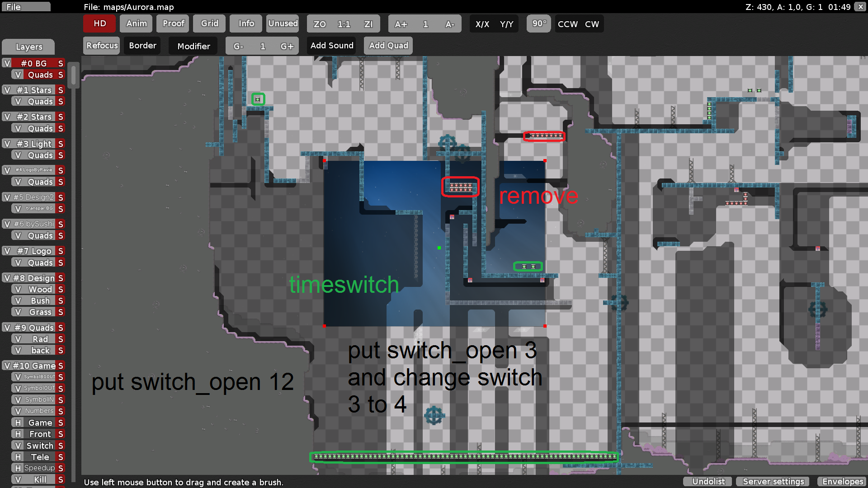Enable Anim animation preview
This screenshot has width=868, height=488.
click(x=136, y=23)
